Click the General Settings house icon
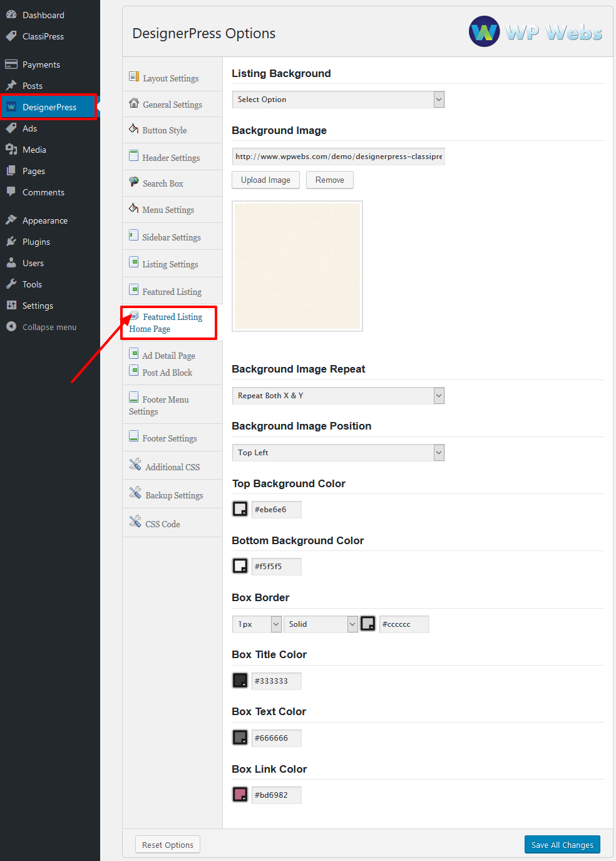616x861 pixels. coord(134,103)
